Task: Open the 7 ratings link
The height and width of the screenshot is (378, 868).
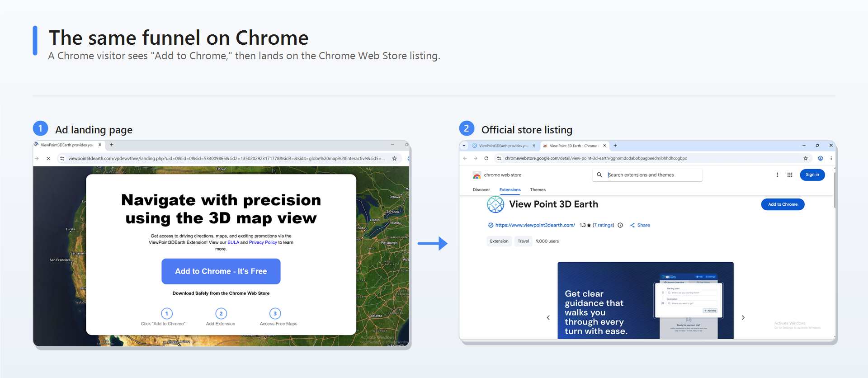Action: pos(604,225)
